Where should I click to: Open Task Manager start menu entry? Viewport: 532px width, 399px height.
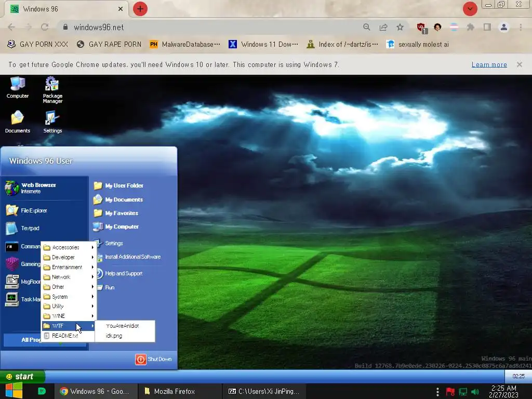point(22,299)
